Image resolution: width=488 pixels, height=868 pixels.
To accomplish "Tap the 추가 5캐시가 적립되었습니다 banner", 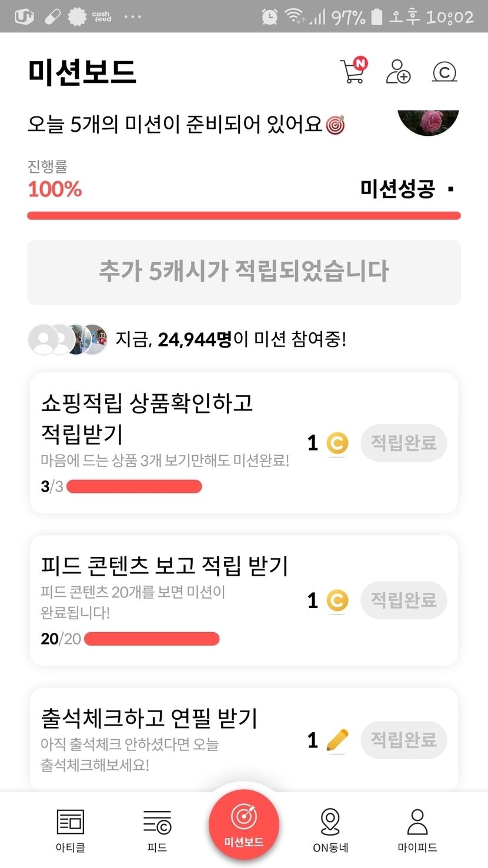I will pyautogui.click(x=243, y=272).
